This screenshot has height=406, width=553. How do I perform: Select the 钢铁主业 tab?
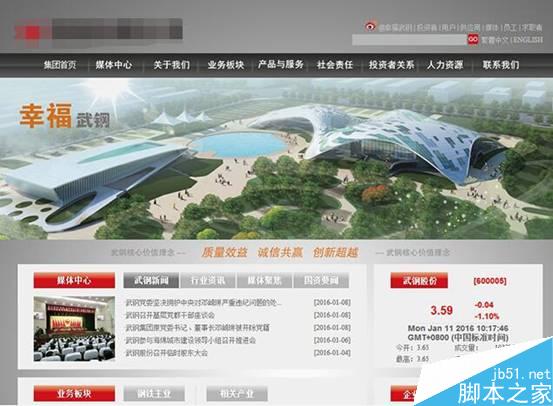[154, 394]
